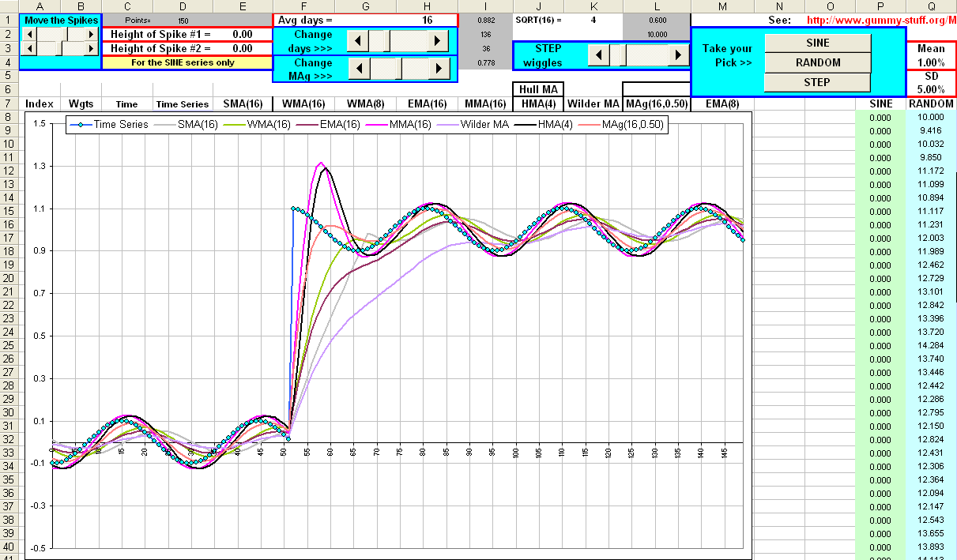Click the RANDOM value 13.893
The height and width of the screenshot is (560, 957).
(x=932, y=547)
